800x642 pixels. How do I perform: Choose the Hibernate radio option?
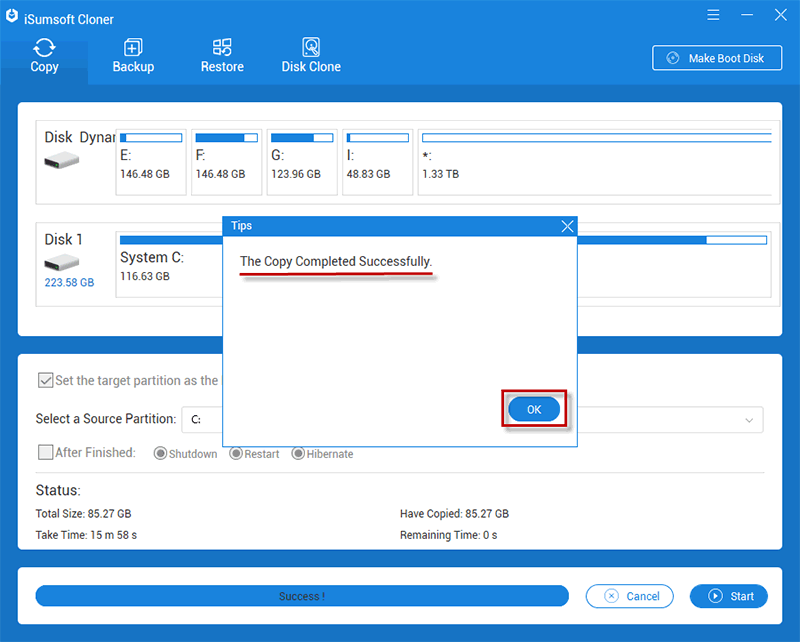298,453
